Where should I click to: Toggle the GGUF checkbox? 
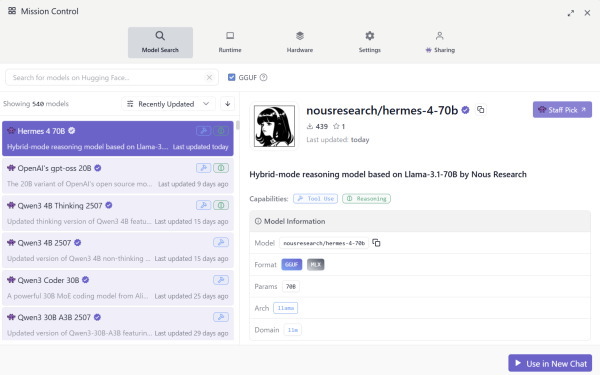point(232,77)
